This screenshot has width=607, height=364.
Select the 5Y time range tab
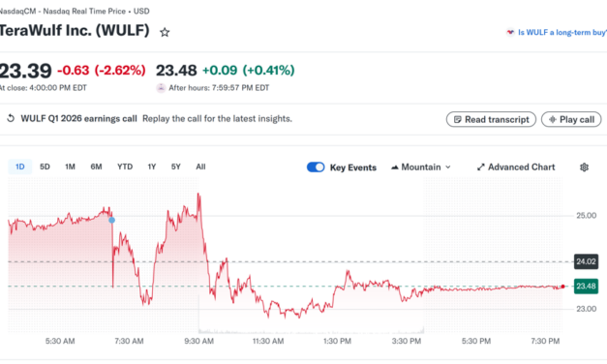tap(176, 167)
